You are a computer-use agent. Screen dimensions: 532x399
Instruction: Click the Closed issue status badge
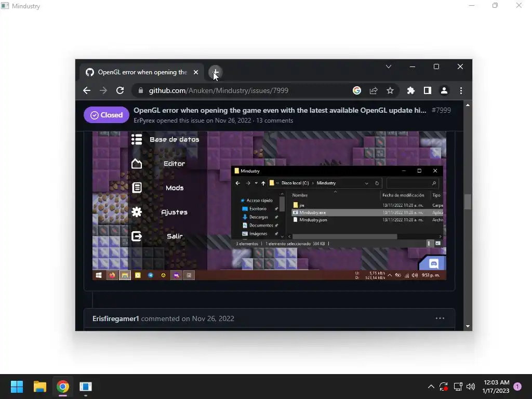click(106, 115)
